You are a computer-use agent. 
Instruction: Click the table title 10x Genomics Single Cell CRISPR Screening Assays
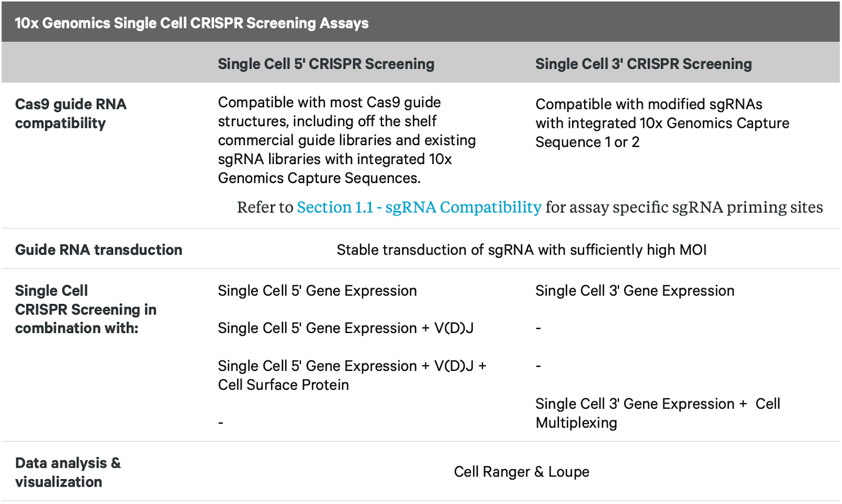pos(192,23)
